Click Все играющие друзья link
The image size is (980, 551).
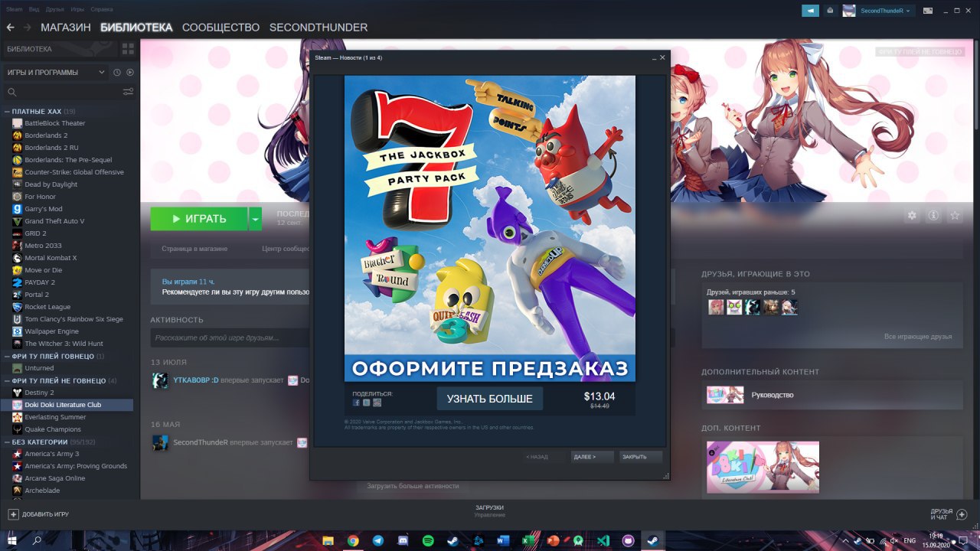tap(918, 337)
